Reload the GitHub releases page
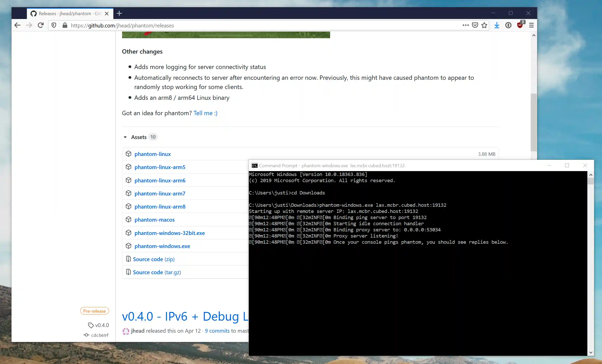This screenshot has height=364, width=602. [x=41, y=25]
